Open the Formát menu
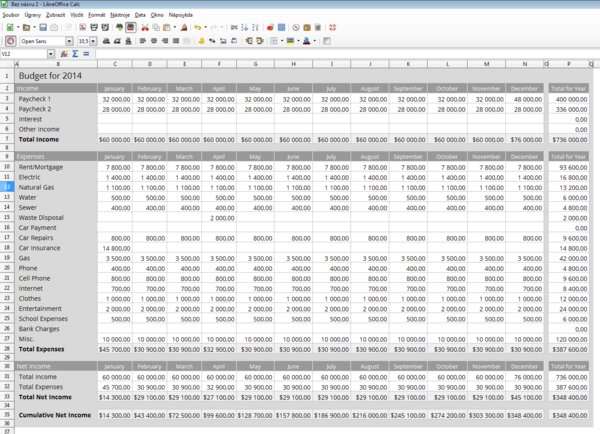This screenshot has width=600, height=434. (x=96, y=15)
